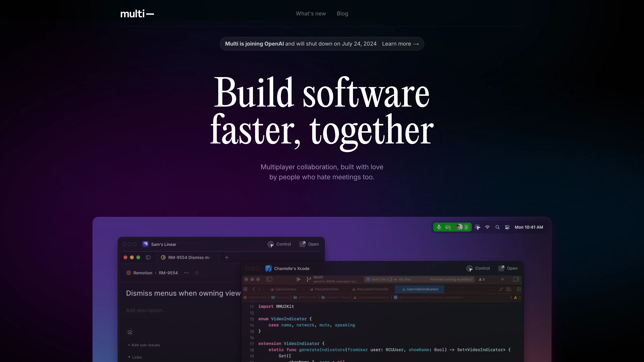Toggle the sidebar in Sam's Linear window
The image size is (644, 362).
click(x=148, y=257)
